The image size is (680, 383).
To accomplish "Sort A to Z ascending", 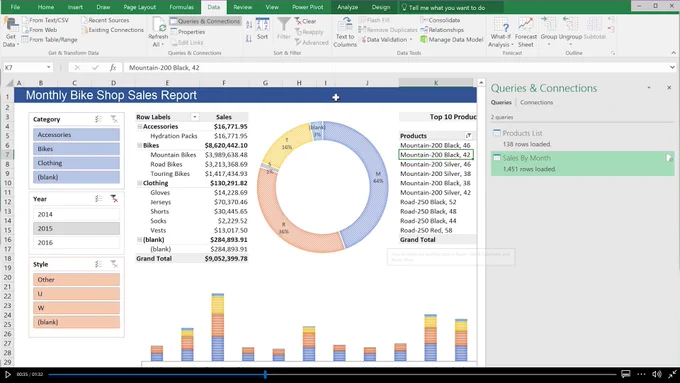I will pyautogui.click(x=249, y=25).
